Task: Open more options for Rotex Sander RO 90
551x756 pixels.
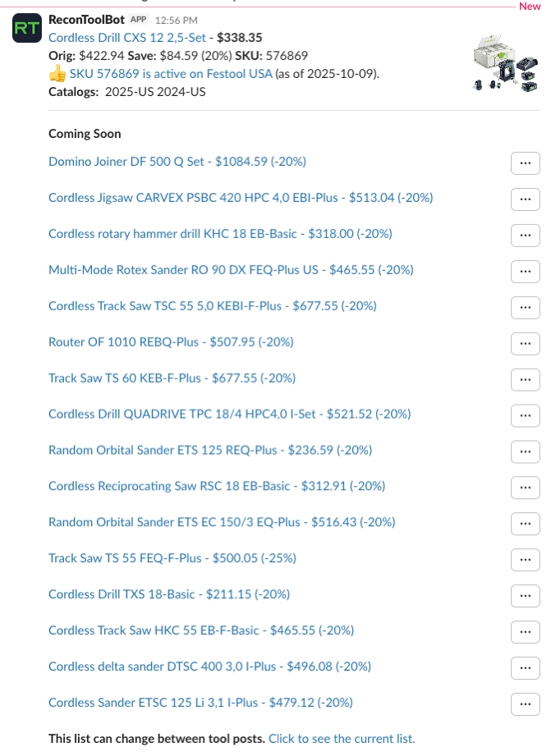Action: click(x=525, y=271)
